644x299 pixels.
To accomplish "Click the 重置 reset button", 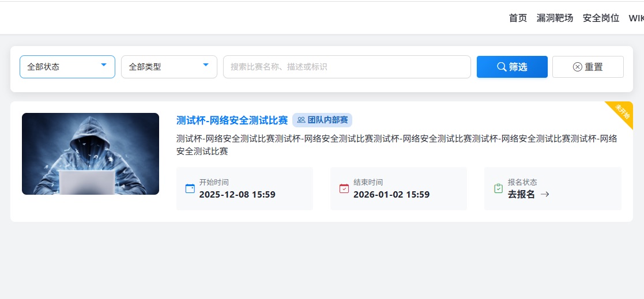I will point(588,67).
